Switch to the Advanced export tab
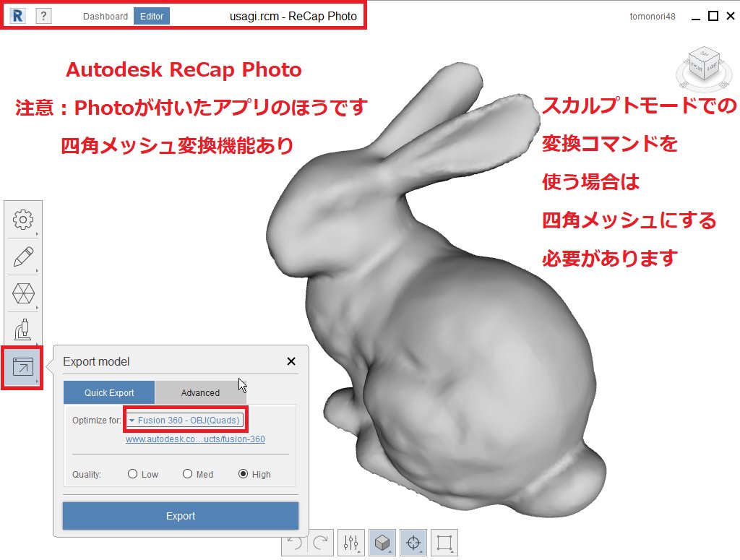The image size is (740, 560). pos(200,392)
